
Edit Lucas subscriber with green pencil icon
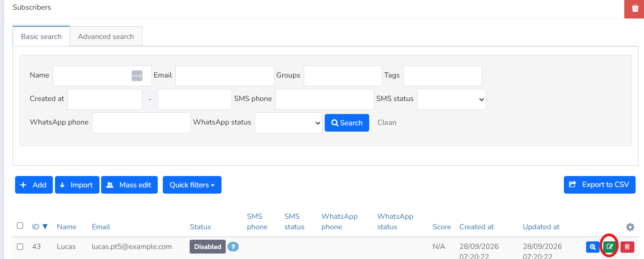tap(610, 247)
